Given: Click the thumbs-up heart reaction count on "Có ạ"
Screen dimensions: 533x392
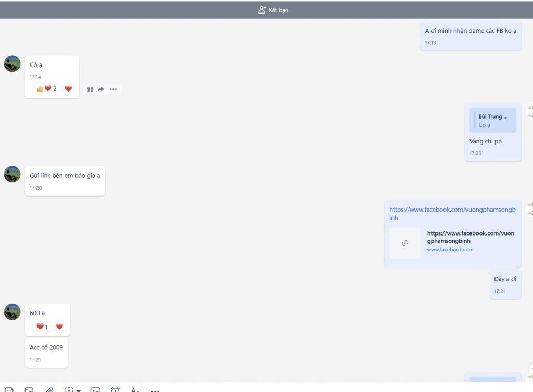Looking at the screenshot, I should [x=46, y=88].
